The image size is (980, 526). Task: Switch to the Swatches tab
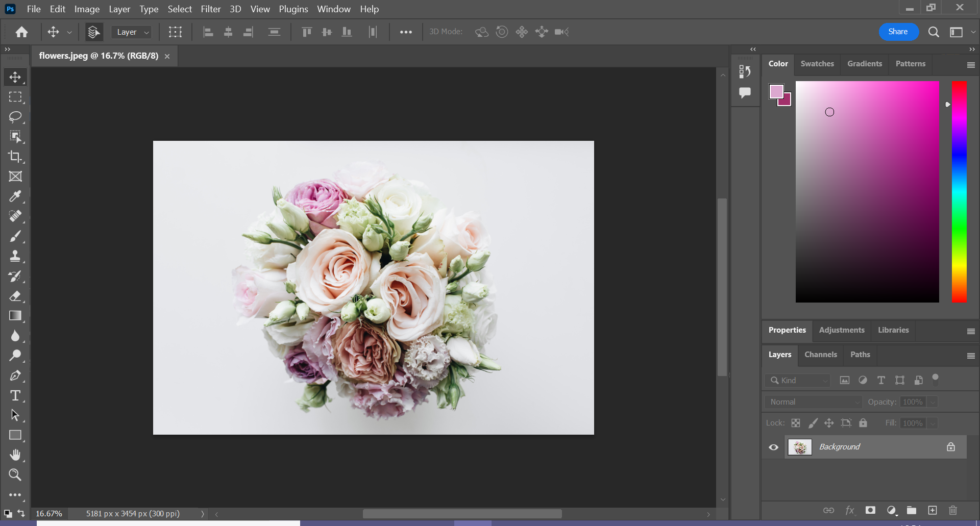(817, 64)
